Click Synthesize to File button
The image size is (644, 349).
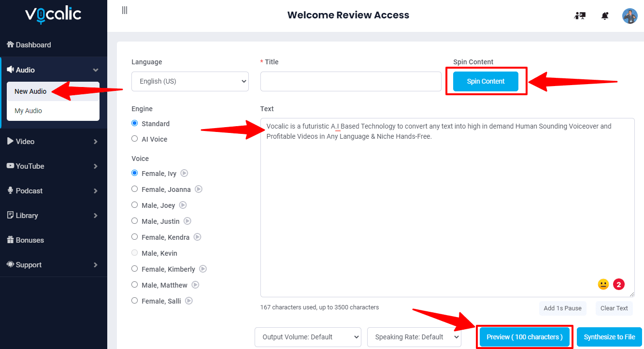609,337
